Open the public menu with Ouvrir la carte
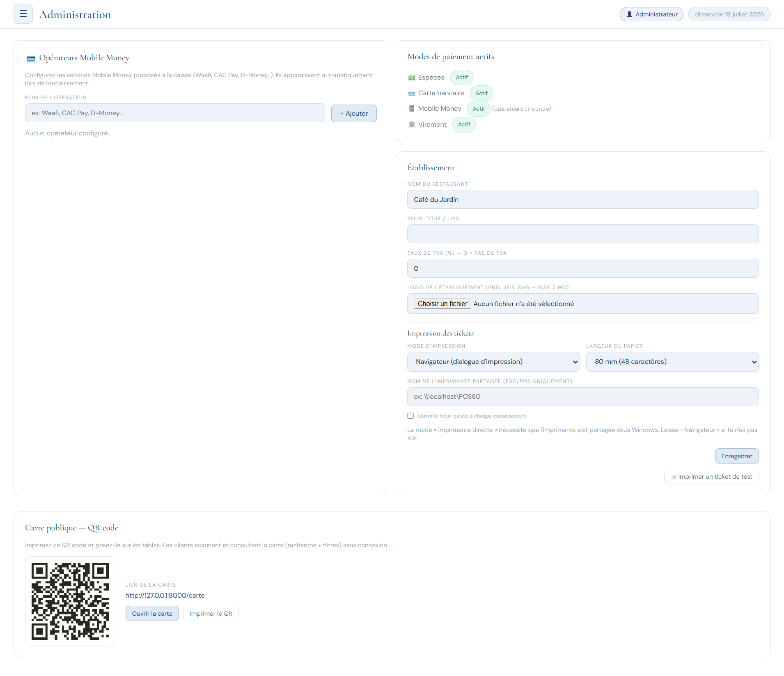This screenshot has height=676, width=784. coord(152,614)
